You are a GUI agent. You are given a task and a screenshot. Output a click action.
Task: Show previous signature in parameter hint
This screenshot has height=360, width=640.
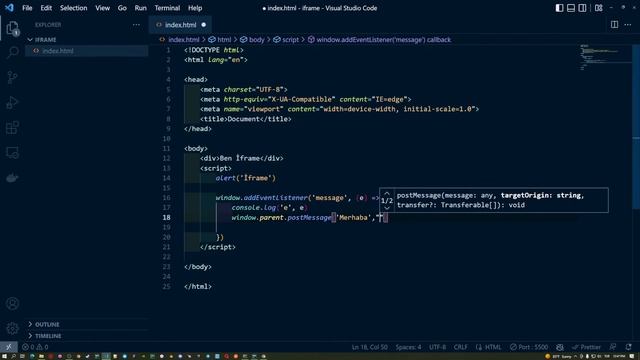pyautogui.click(x=387, y=193)
